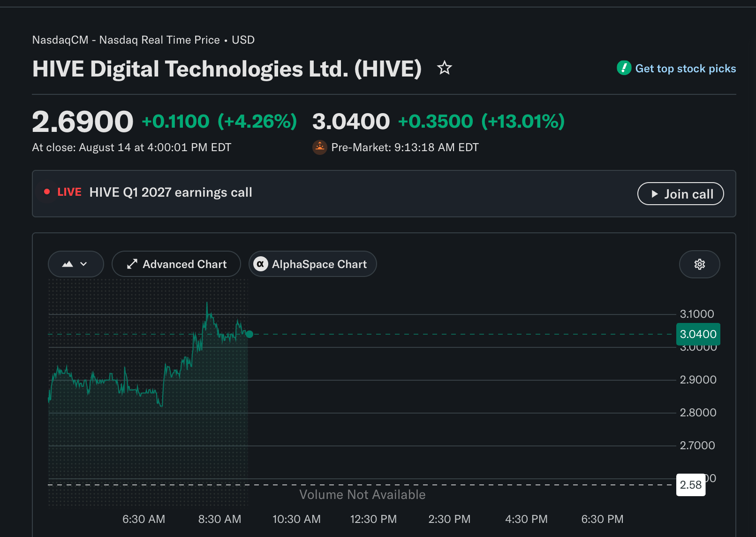Click the 2.9000 price axis label
This screenshot has width=756, height=537.
tap(698, 380)
